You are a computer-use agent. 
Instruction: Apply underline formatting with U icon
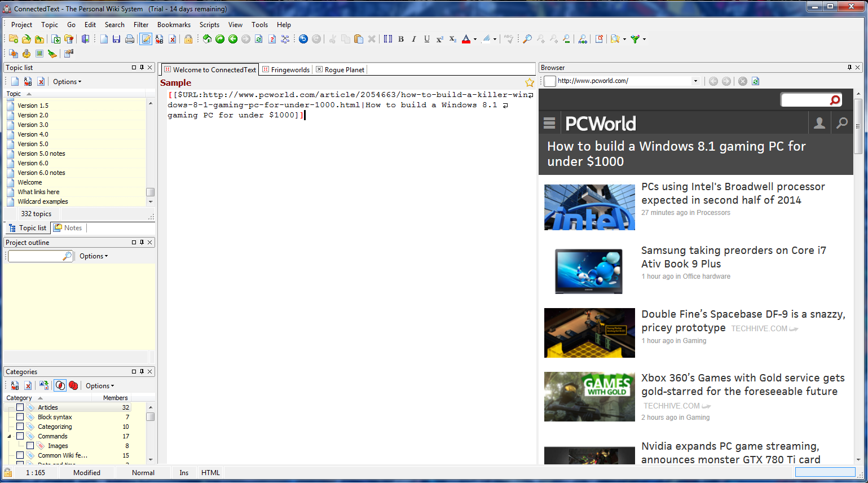(427, 39)
